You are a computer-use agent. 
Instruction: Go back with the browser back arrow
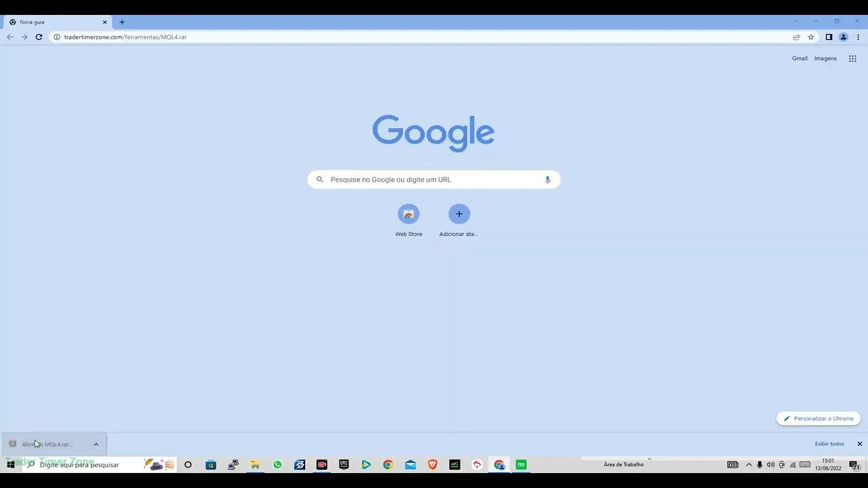[9, 37]
